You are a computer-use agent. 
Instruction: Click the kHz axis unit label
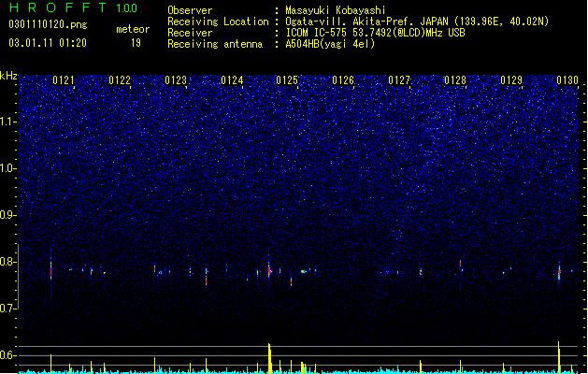coord(8,76)
